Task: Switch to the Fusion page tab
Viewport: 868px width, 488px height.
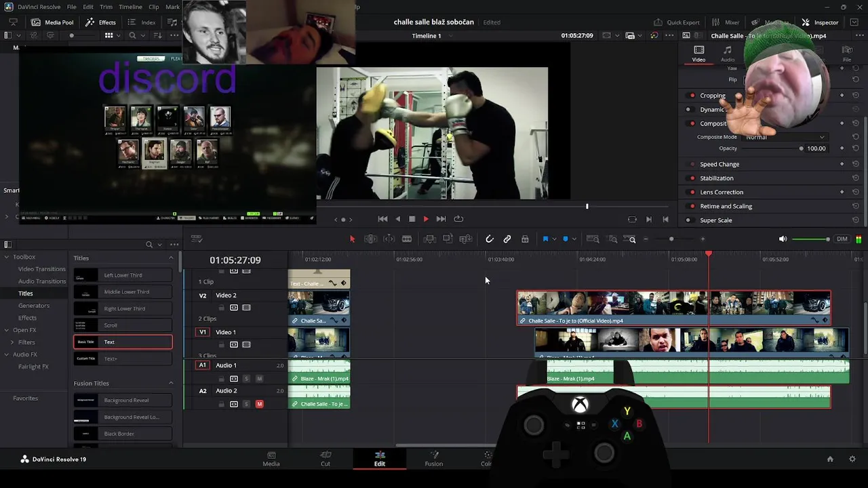Action: coord(434,459)
